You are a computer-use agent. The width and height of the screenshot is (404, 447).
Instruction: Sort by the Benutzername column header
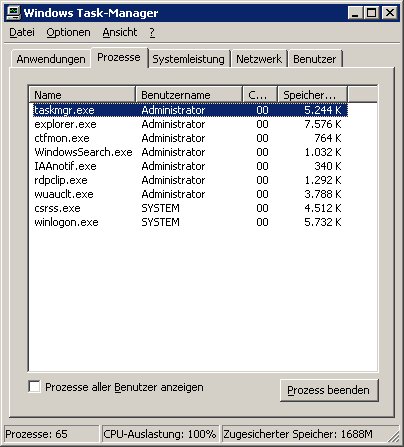click(x=189, y=95)
